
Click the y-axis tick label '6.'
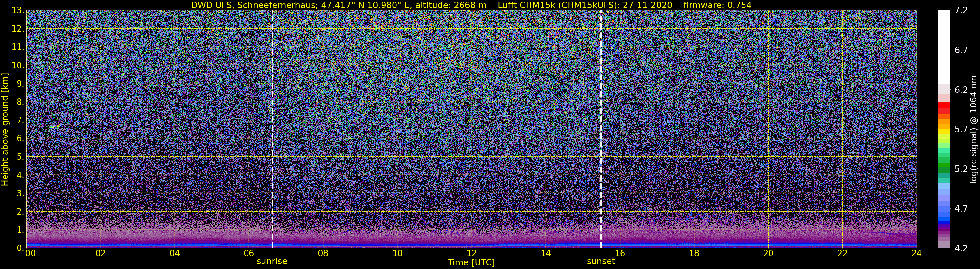tap(20, 139)
